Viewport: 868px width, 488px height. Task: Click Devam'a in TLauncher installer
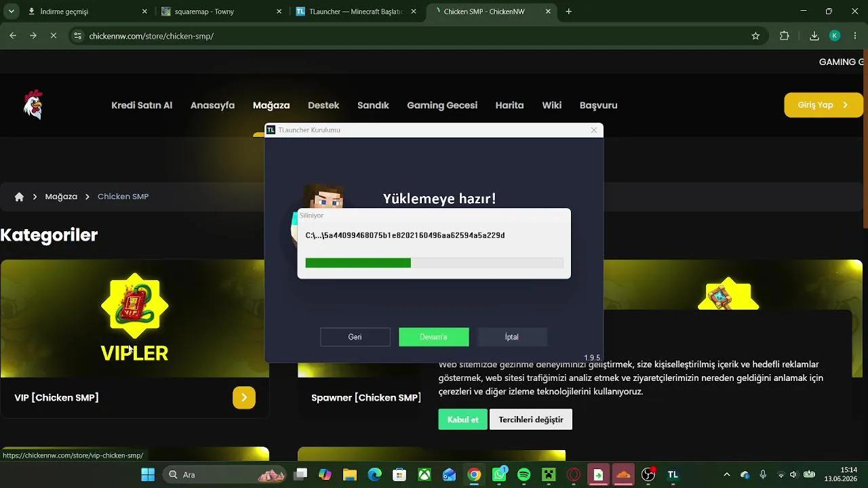pyautogui.click(x=434, y=337)
